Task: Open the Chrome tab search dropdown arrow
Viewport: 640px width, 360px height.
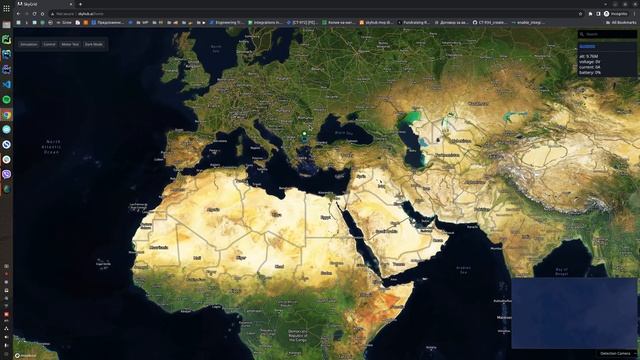Action: coord(605,4)
